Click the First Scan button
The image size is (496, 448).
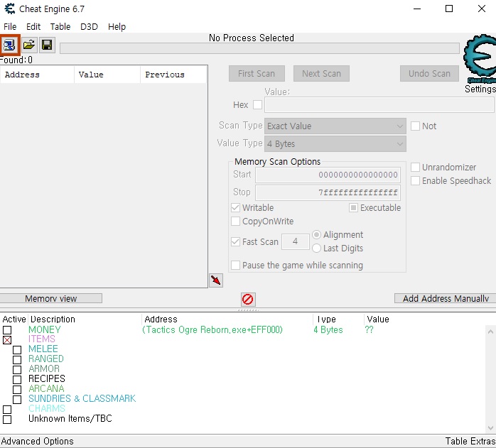click(x=257, y=74)
